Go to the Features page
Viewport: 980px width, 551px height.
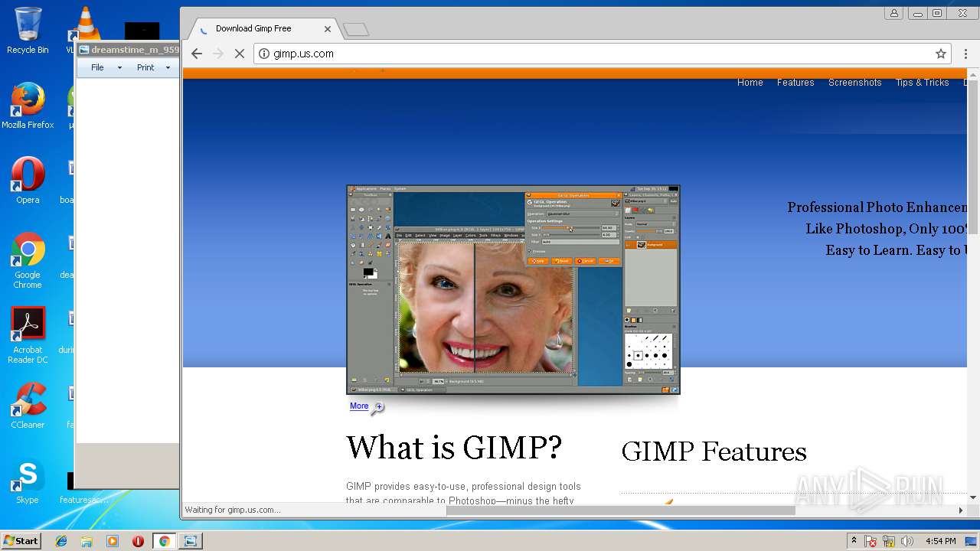click(x=795, y=83)
